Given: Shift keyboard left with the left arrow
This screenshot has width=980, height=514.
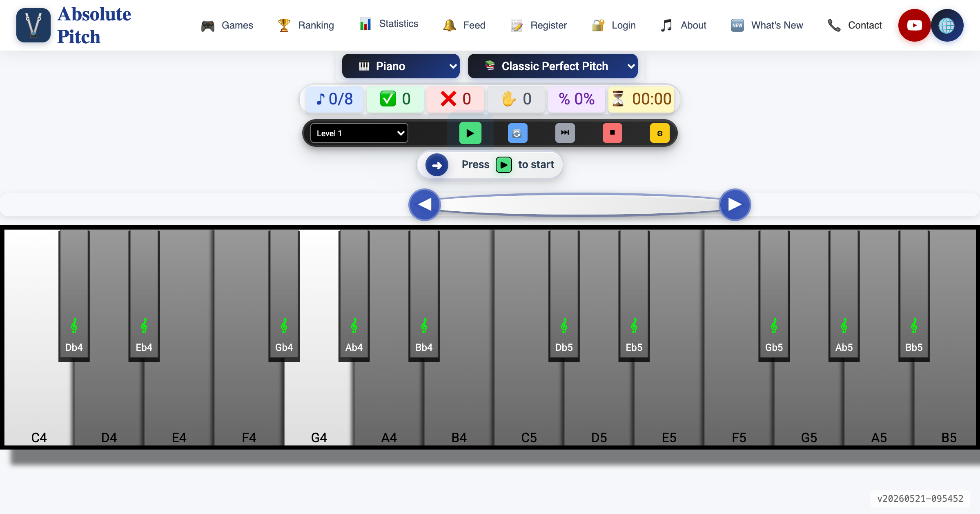Looking at the screenshot, I should click(424, 204).
